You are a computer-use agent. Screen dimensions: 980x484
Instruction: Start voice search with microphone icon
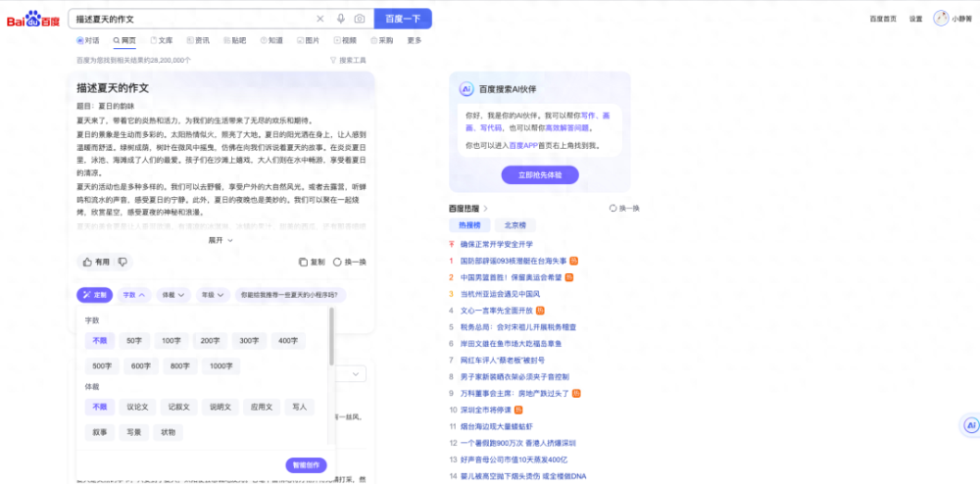[x=341, y=19]
